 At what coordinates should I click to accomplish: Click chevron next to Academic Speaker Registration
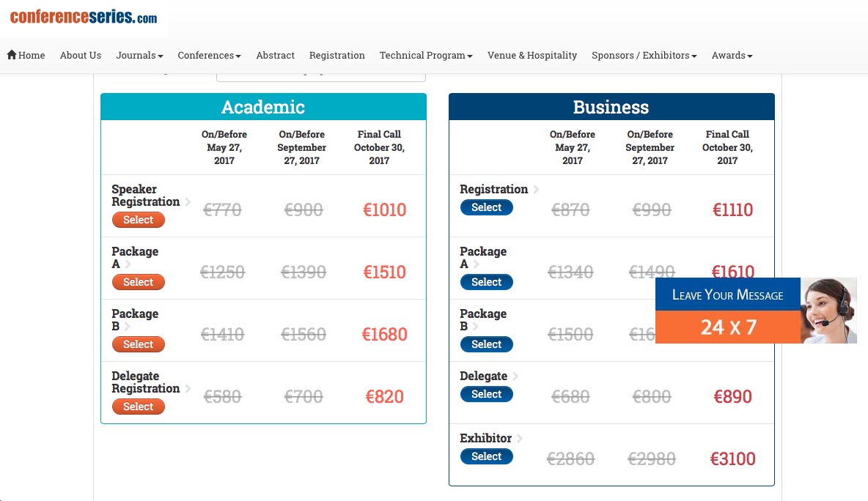(188, 202)
